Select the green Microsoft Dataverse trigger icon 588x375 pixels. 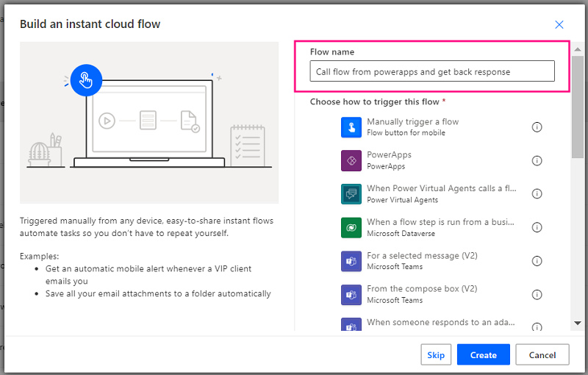pyautogui.click(x=351, y=228)
